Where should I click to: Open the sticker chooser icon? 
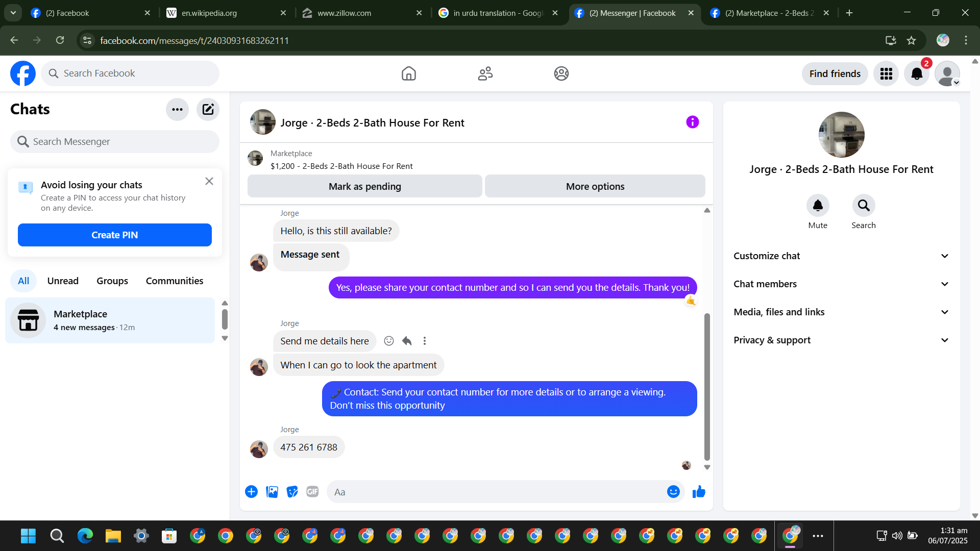click(x=292, y=491)
